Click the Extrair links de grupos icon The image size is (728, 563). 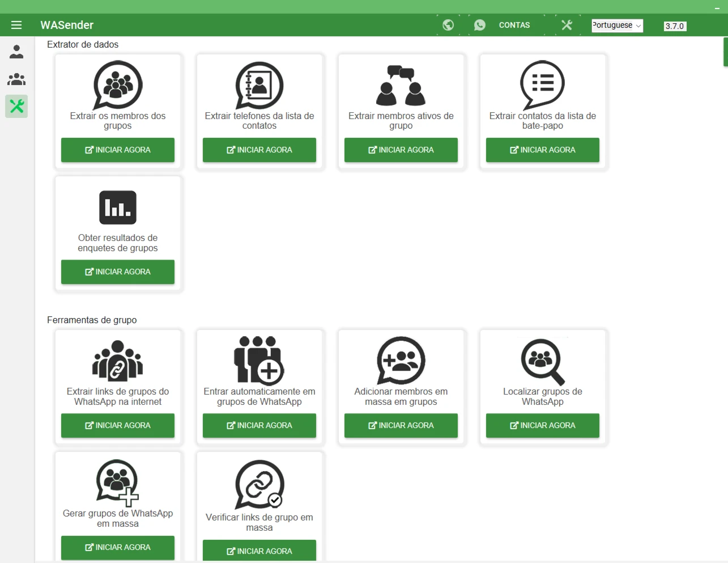point(118,361)
